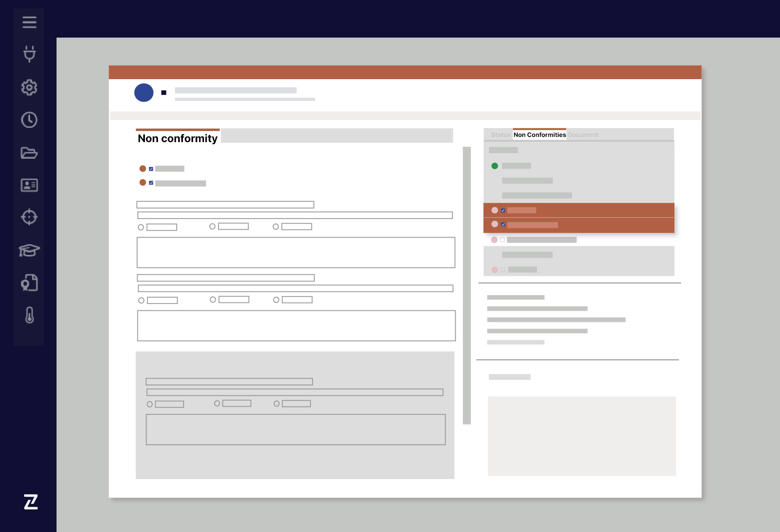Viewport: 780px width, 532px height.
Task: Click the wide input field in second block
Action: [295, 289]
